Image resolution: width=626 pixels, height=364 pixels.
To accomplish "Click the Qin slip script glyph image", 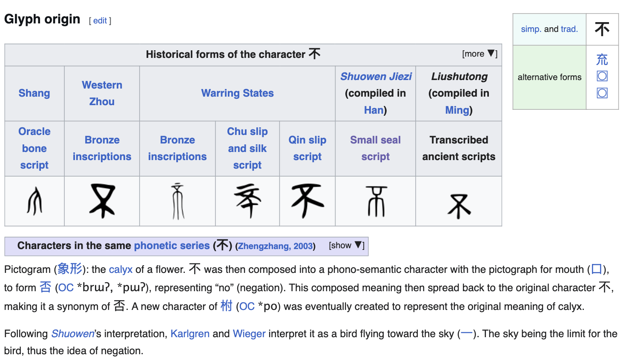I will point(307,201).
